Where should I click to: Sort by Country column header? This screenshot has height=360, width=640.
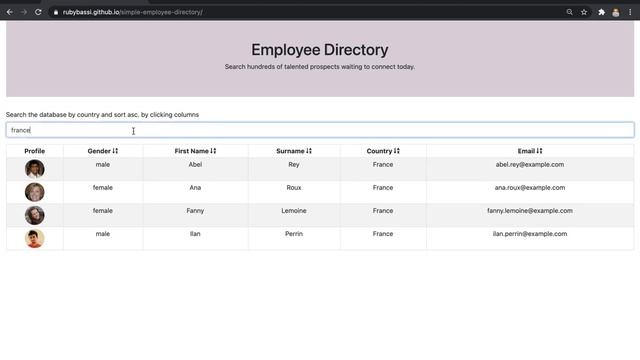(383, 151)
